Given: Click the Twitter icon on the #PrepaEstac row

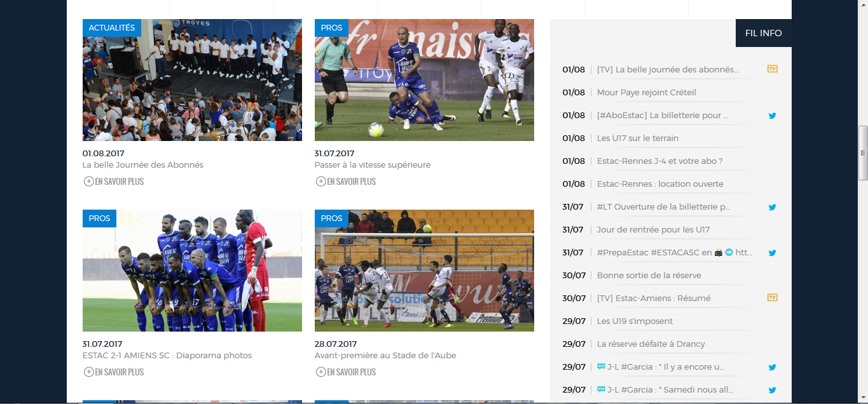Looking at the screenshot, I should pos(772,253).
